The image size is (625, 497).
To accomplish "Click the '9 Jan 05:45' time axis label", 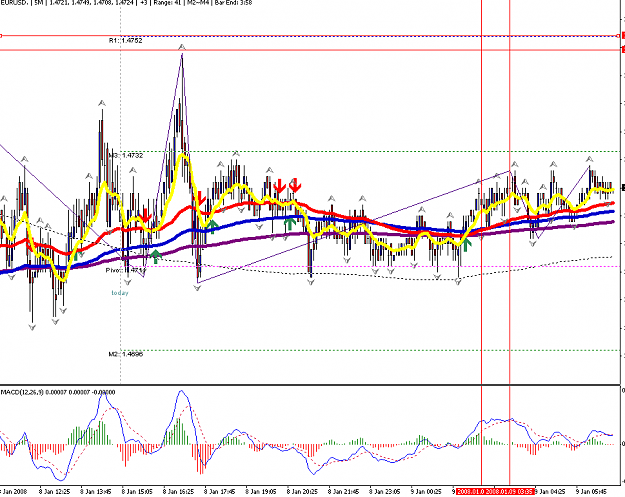I will click(592, 491).
